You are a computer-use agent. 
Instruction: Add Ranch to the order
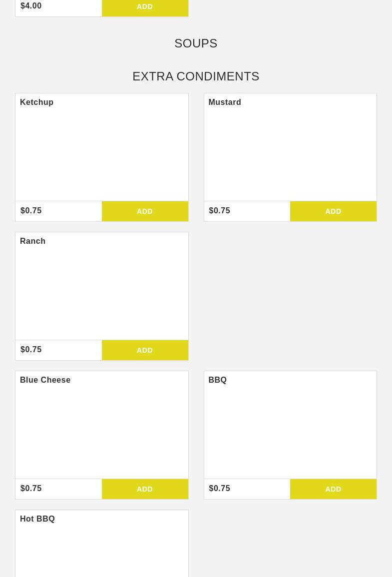pos(145,350)
